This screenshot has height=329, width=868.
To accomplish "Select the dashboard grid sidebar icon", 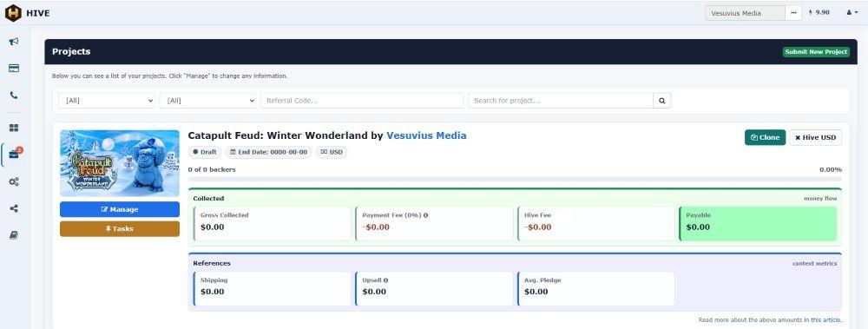I will point(14,128).
